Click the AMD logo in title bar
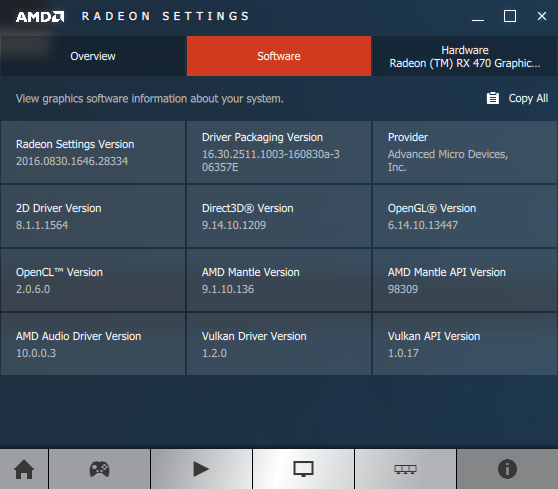Image resolution: width=558 pixels, height=489 pixels. (40, 17)
